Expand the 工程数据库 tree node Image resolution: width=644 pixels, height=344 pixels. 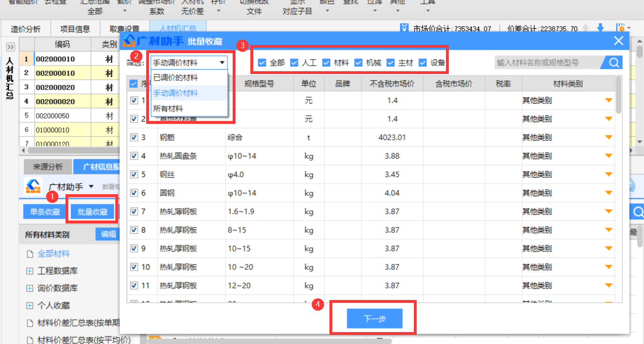pos(30,271)
